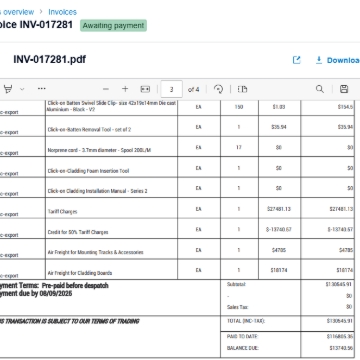Viewport: 360px width, 360px height.
Task: Select Air Freight for Mounting Tracks text
Action: [95, 252]
